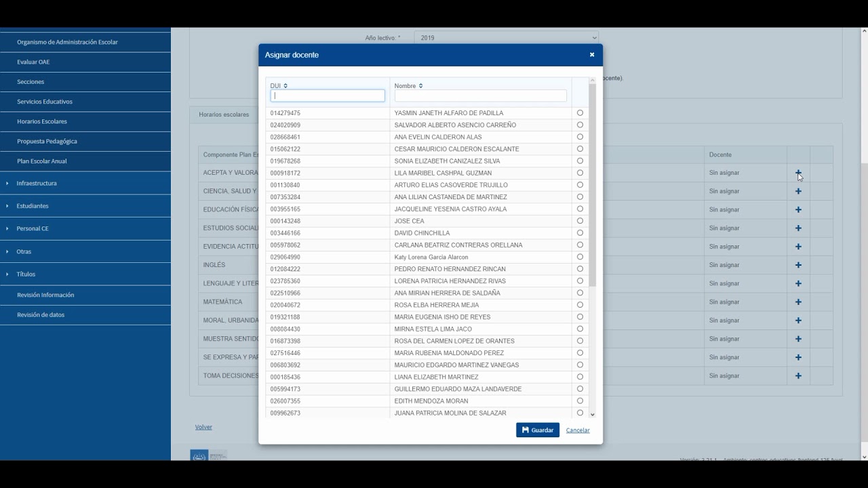868x488 pixels.
Task: Add docente for MATEMÁTICA row
Action: [798, 302]
